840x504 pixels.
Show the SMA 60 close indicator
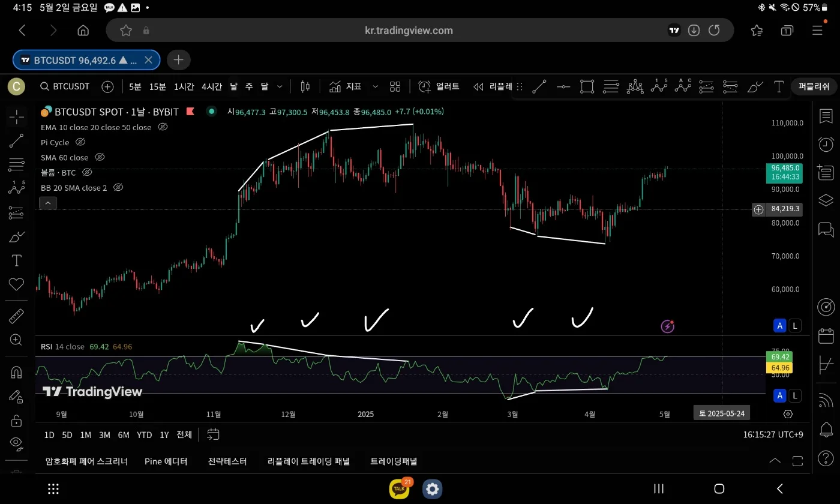click(x=100, y=157)
